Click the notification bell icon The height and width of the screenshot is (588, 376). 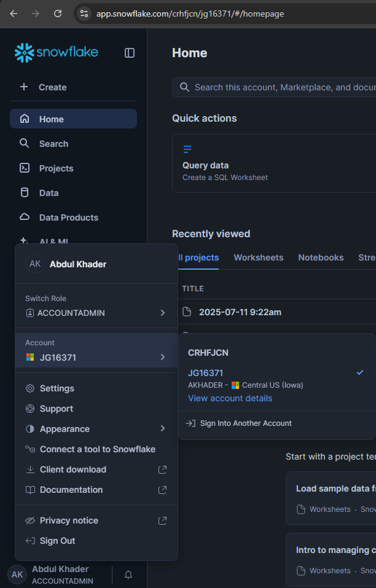pos(128,575)
